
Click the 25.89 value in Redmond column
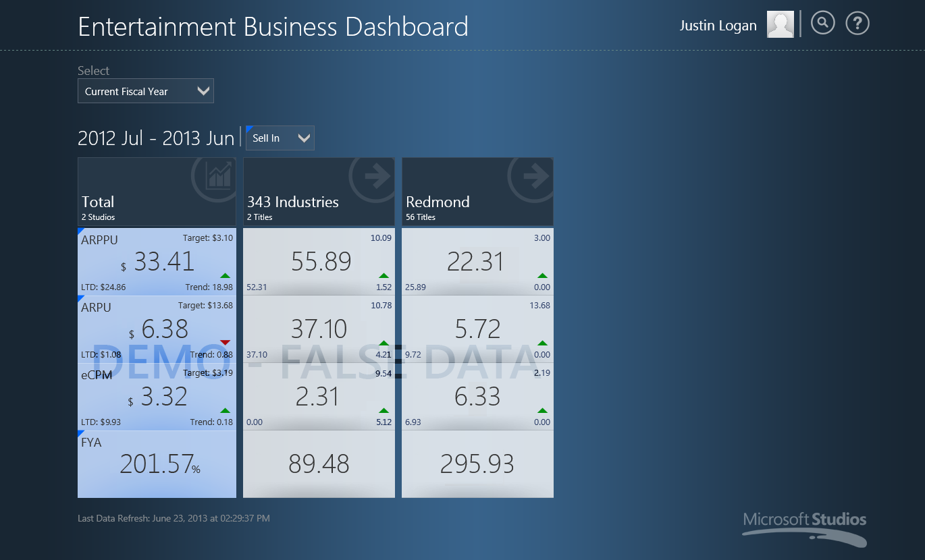pos(415,287)
